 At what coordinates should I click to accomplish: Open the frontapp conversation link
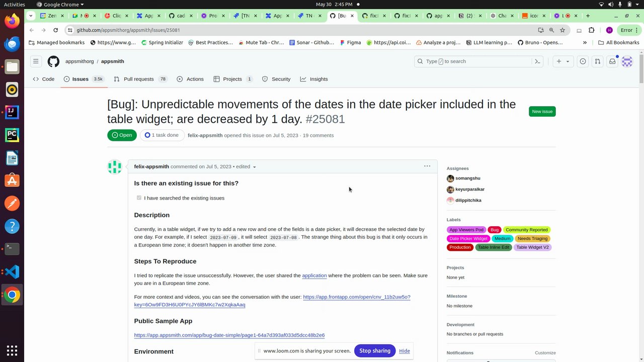(x=272, y=301)
